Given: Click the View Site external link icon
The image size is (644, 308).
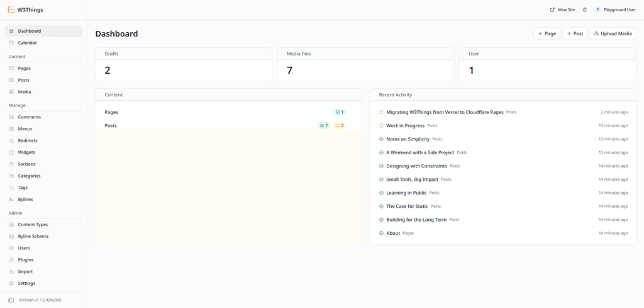Looking at the screenshot, I should click(552, 10).
